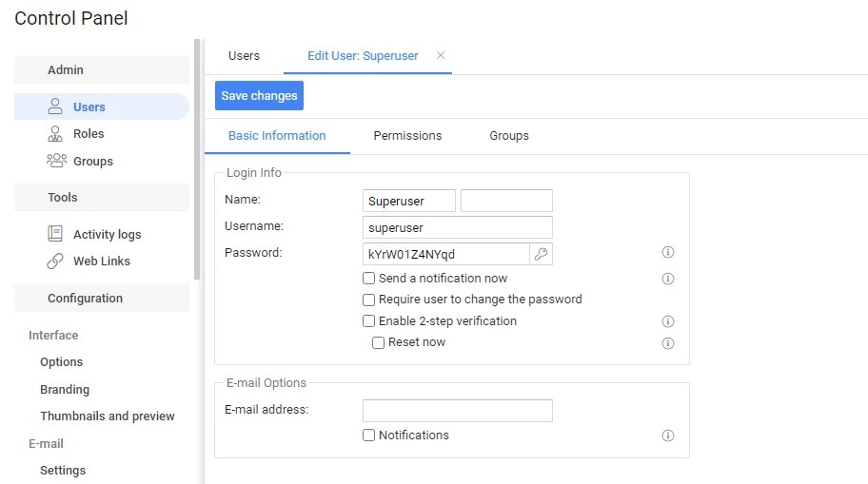
Task: Switch to the Permissions tab
Action: point(407,136)
